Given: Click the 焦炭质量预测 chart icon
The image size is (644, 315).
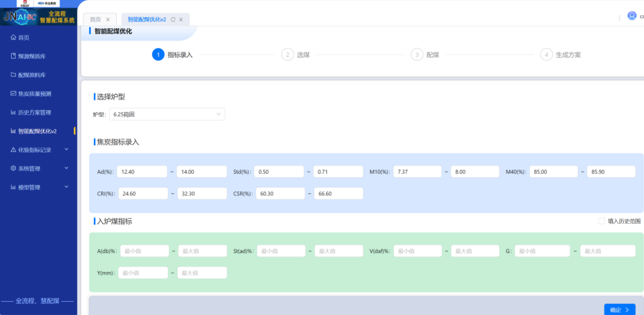Looking at the screenshot, I should click(x=13, y=94).
